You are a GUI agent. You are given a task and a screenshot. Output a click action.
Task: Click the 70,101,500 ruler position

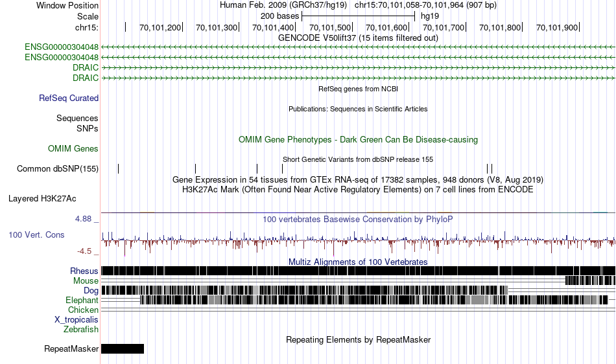point(330,27)
